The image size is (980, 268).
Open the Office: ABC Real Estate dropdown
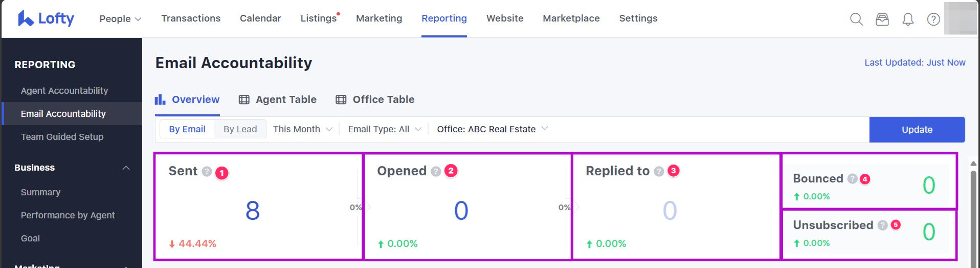[x=492, y=129]
